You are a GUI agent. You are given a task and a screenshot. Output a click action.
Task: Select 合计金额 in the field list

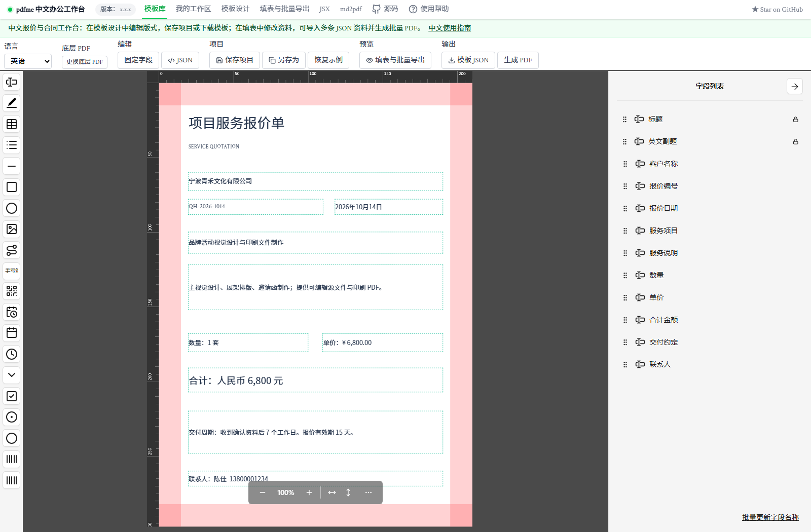(709, 320)
